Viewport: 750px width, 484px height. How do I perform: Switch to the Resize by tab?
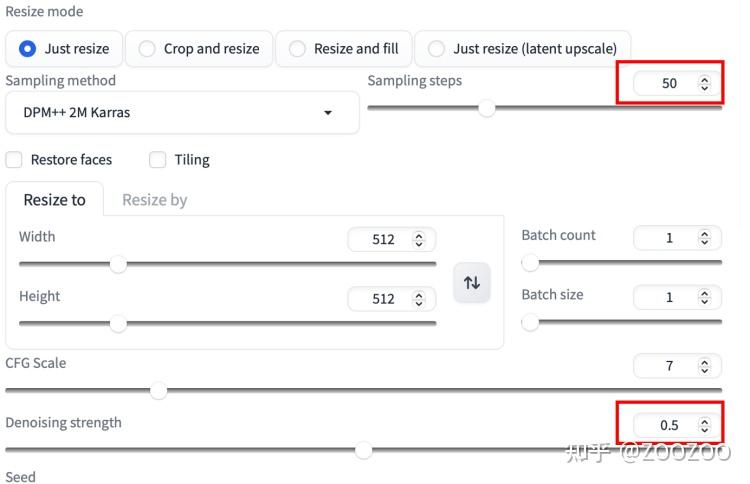154,200
